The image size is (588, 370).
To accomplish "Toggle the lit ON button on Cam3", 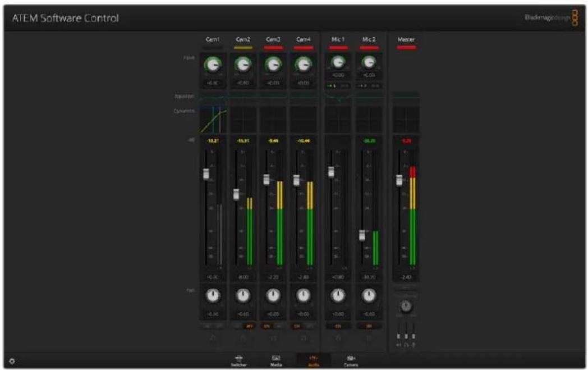I will tap(267, 326).
